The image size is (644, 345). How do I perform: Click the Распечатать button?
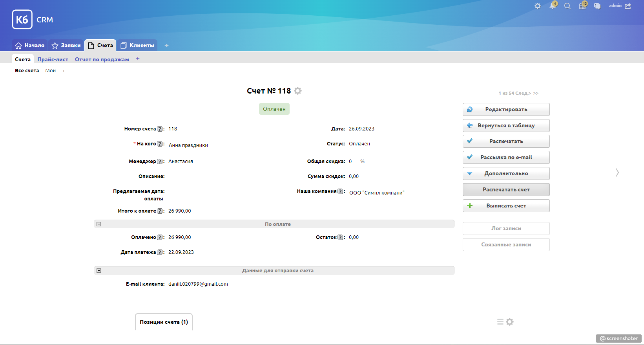506,141
